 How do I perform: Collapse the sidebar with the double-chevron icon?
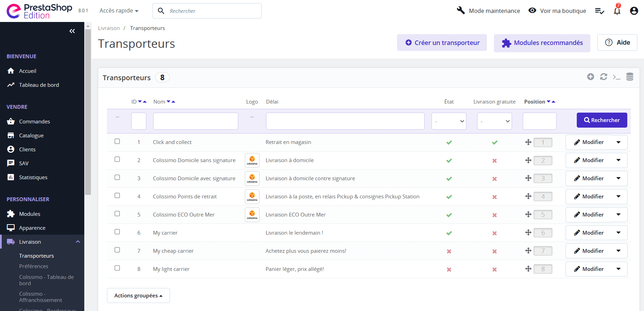pyautogui.click(x=72, y=31)
